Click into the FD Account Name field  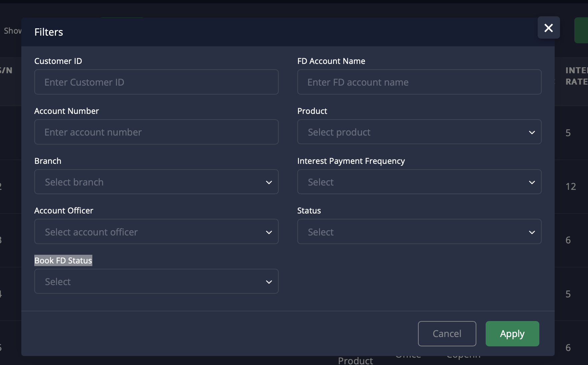pos(419,82)
